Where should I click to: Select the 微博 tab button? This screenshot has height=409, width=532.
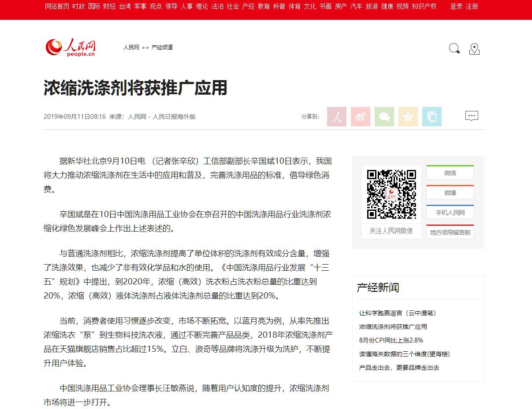pyautogui.click(x=450, y=193)
